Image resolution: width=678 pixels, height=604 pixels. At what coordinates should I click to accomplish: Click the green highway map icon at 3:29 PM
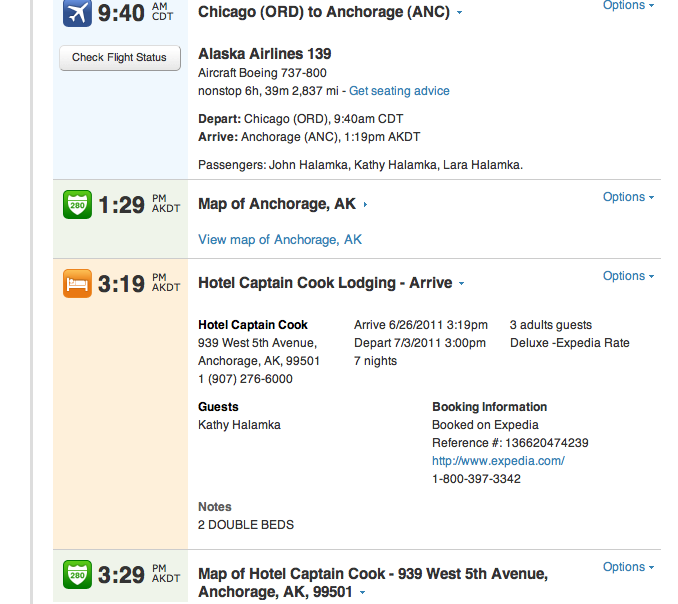click(x=77, y=575)
